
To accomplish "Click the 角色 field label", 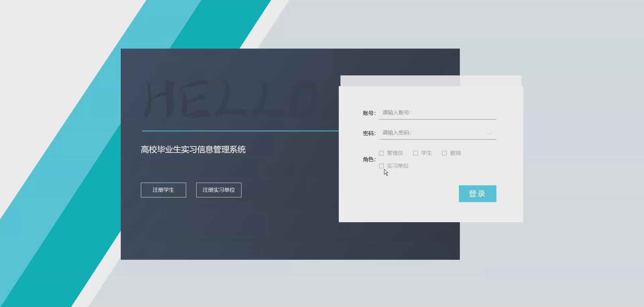I will point(368,160).
